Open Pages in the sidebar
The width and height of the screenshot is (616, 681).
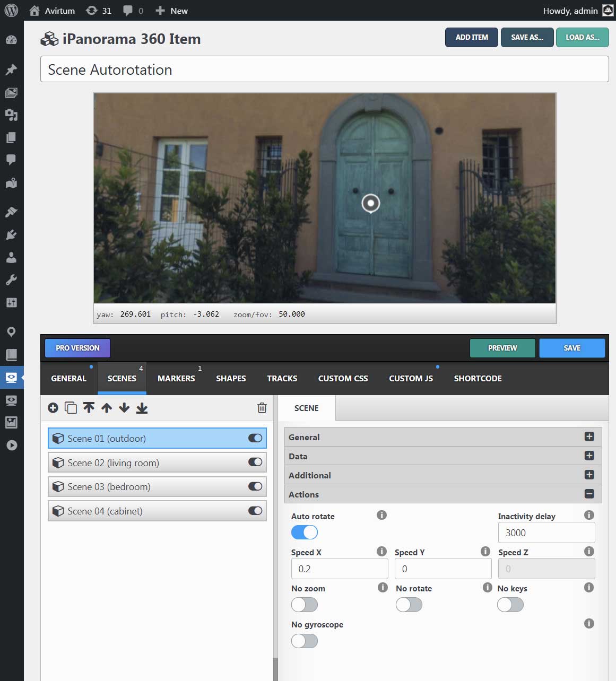[x=11, y=137]
